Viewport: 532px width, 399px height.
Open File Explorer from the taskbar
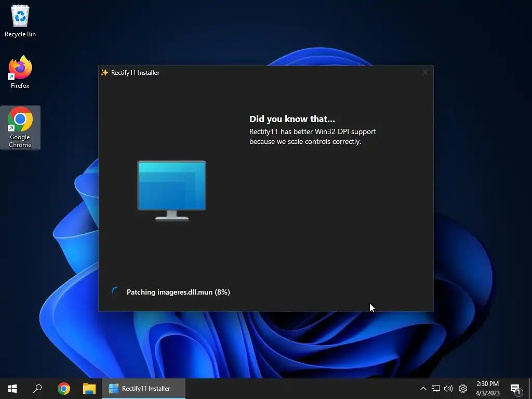click(x=89, y=389)
